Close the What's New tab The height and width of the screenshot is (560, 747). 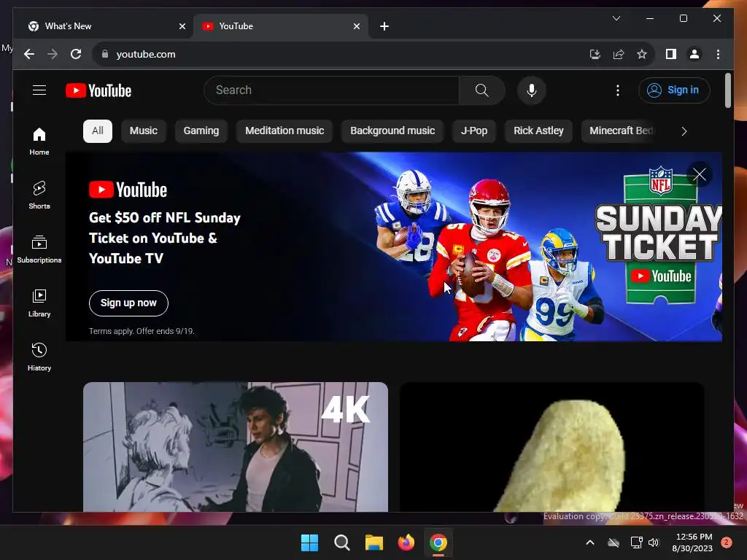tap(182, 26)
